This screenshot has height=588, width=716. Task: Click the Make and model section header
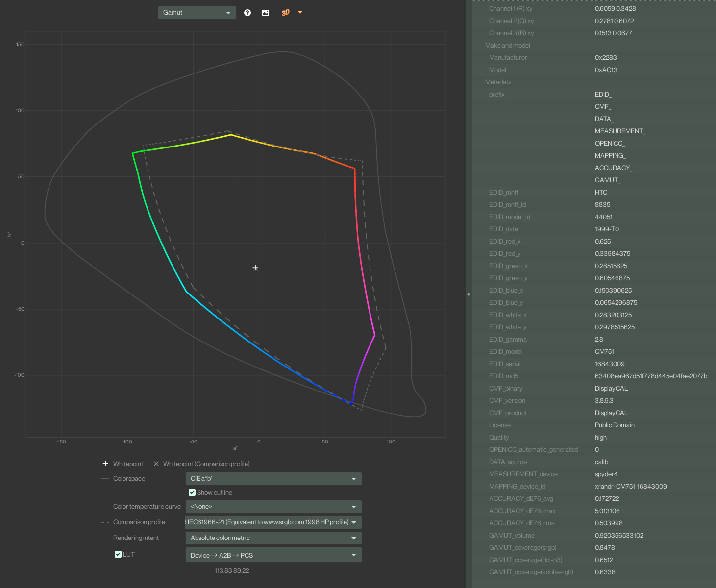click(x=508, y=46)
